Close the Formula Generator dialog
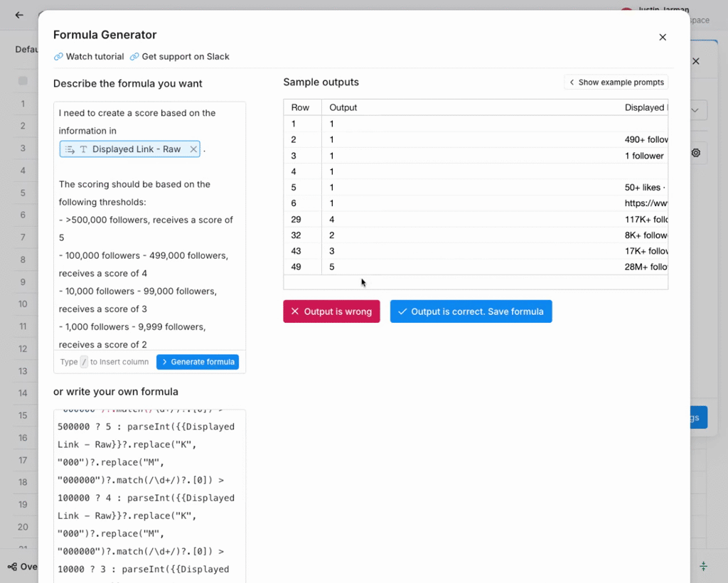 tap(663, 37)
